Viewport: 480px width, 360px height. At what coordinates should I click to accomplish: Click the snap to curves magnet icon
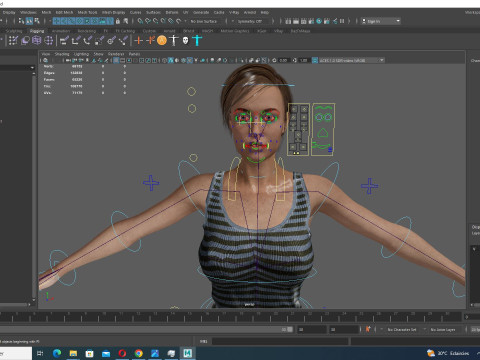pos(148,21)
